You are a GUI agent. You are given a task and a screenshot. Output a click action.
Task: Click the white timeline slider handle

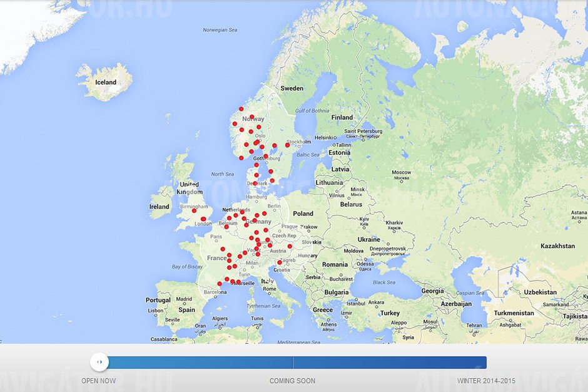pos(99,362)
